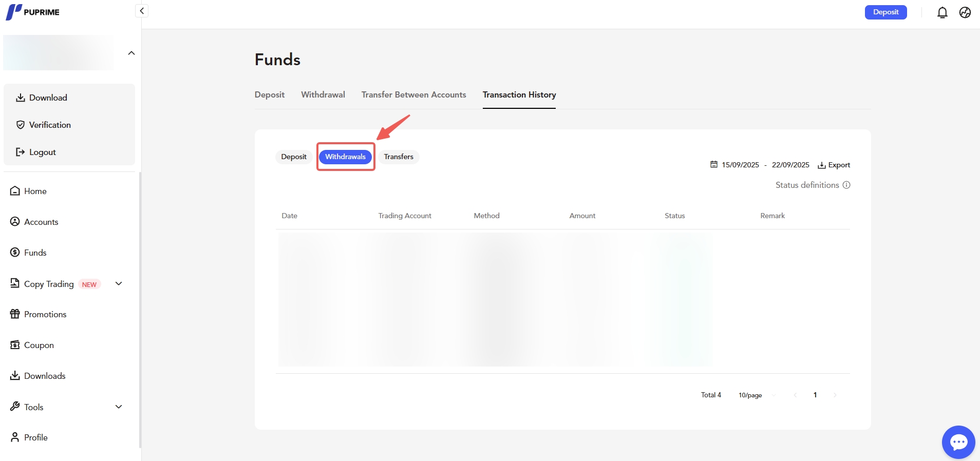Switch to the Withdrawal tab
The height and width of the screenshot is (461, 980).
pos(323,94)
